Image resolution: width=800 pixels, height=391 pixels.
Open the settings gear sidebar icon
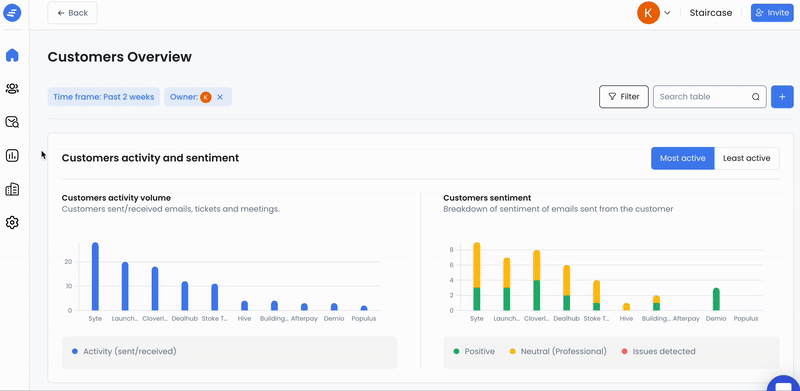coord(12,223)
